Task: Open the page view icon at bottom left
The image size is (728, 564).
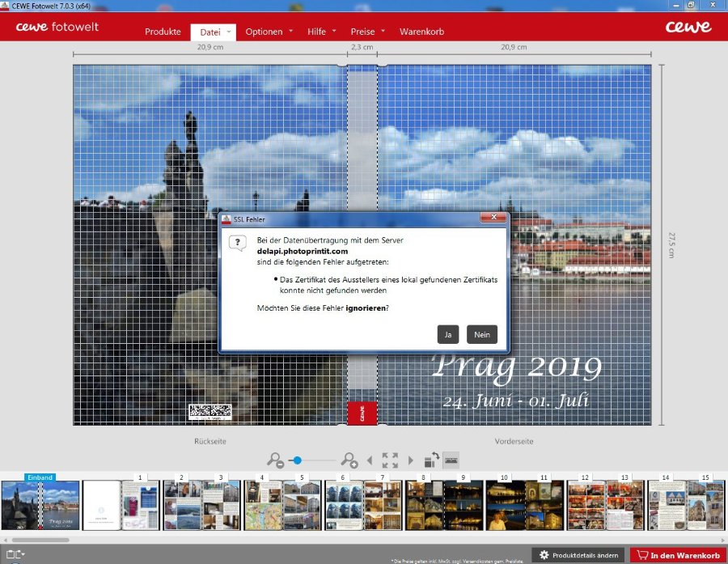Action: pos(15,554)
